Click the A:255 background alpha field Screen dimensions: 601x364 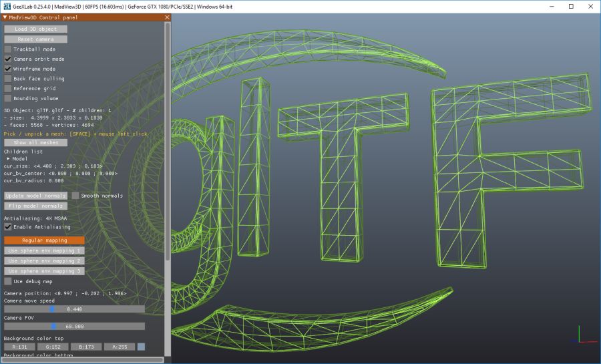(120, 347)
